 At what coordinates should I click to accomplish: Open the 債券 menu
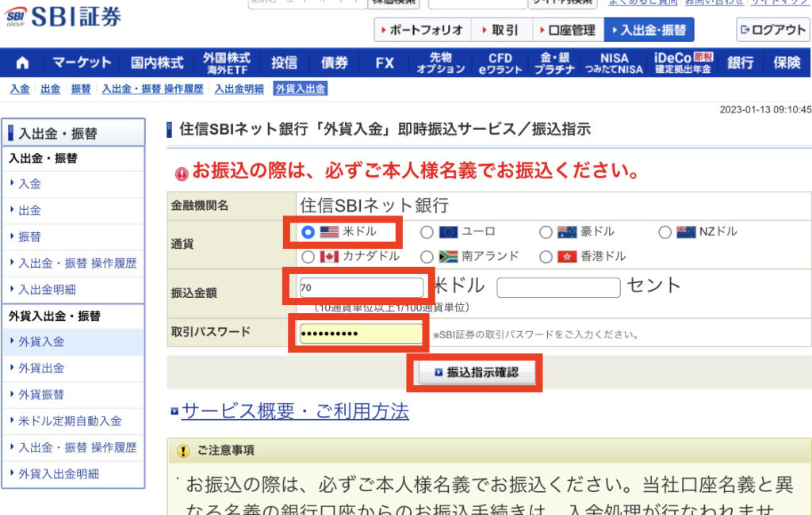pyautogui.click(x=335, y=63)
